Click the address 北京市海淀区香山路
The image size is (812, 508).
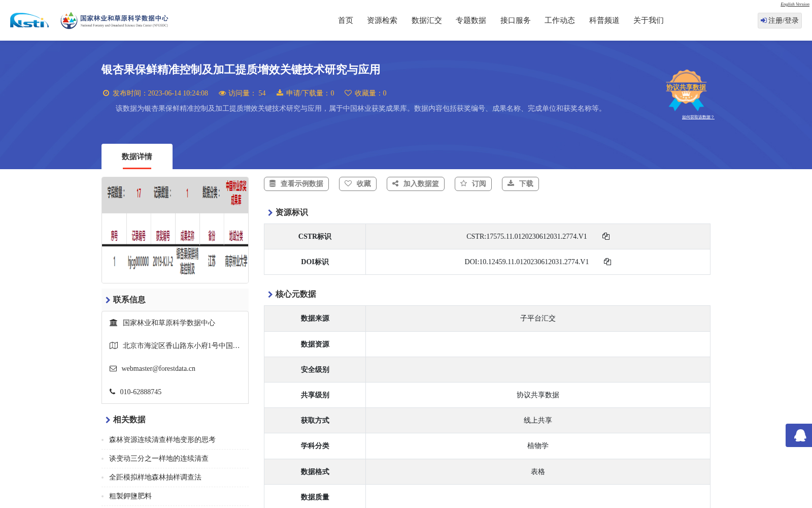tap(181, 346)
